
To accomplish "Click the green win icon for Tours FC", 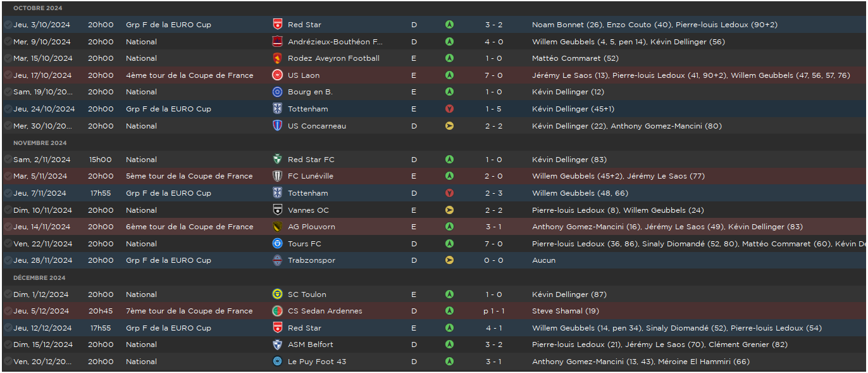I will [449, 244].
